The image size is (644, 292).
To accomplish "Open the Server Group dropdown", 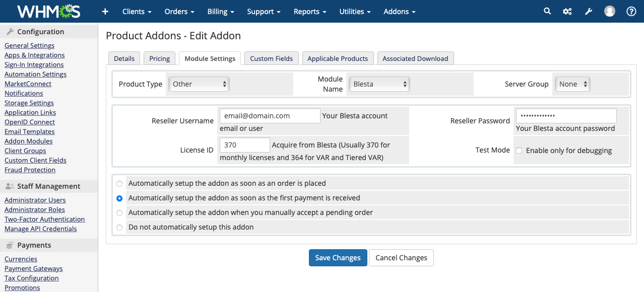I will [572, 84].
